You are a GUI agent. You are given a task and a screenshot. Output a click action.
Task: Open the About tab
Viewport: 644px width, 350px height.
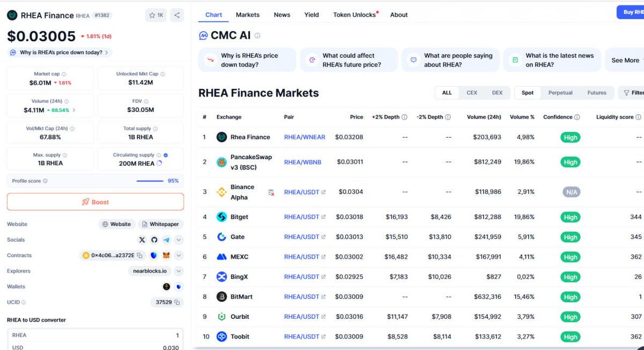[399, 14]
